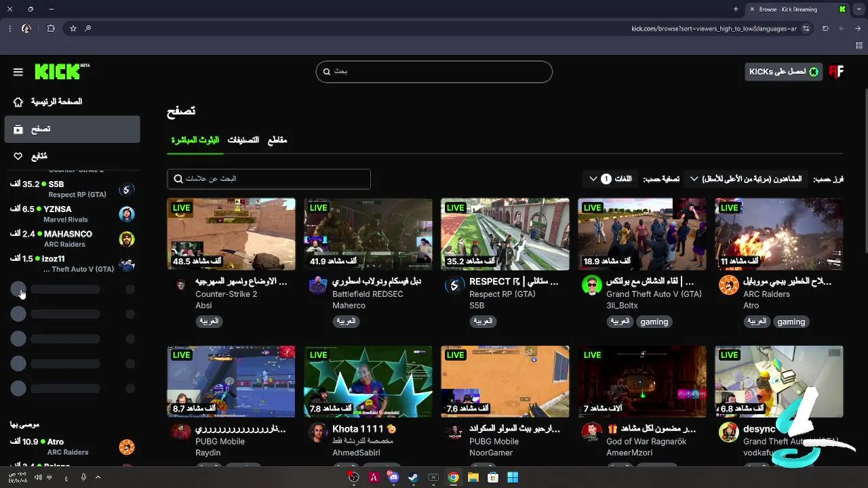Show hidden system tray icons
This screenshot has width=868, height=488.
[98, 477]
